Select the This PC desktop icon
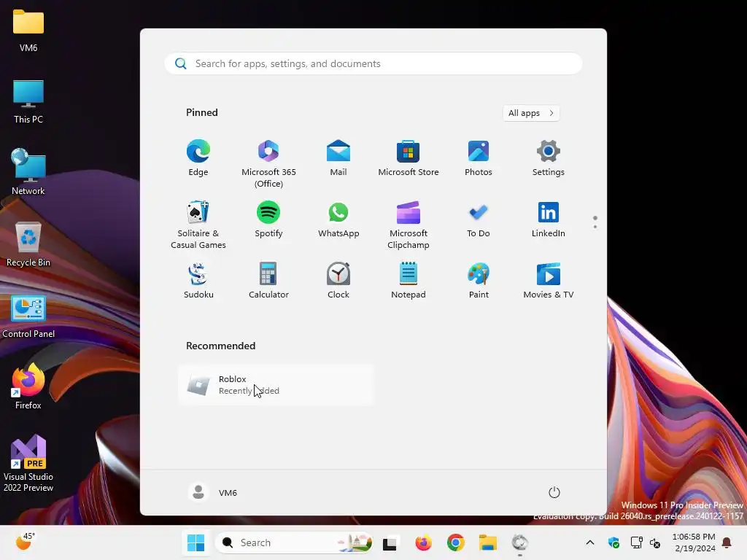The image size is (747, 560). pos(28,101)
